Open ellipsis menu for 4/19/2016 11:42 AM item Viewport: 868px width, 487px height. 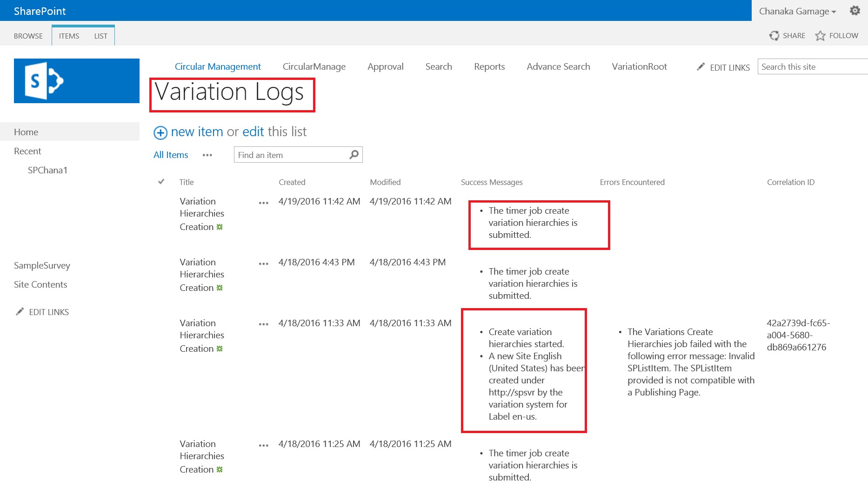point(264,203)
